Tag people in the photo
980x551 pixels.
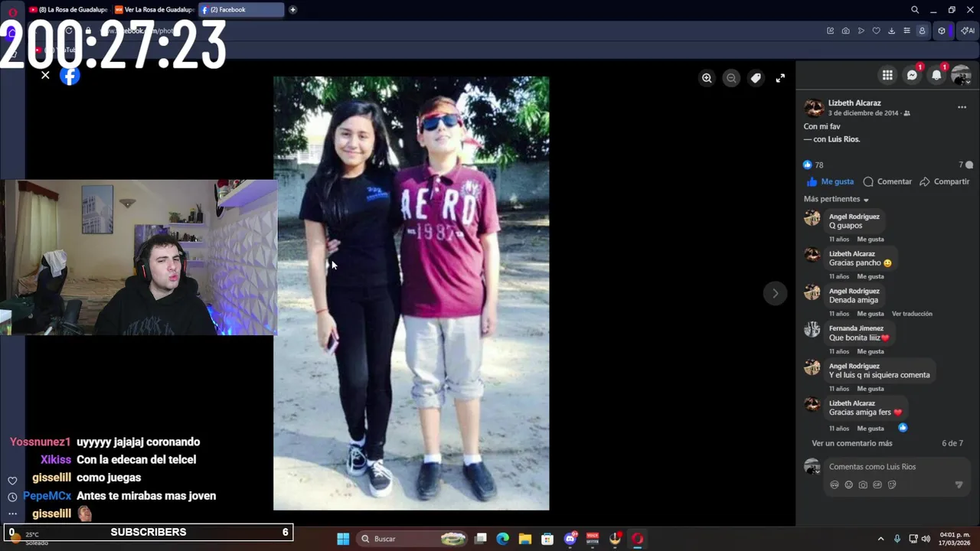[x=756, y=78]
